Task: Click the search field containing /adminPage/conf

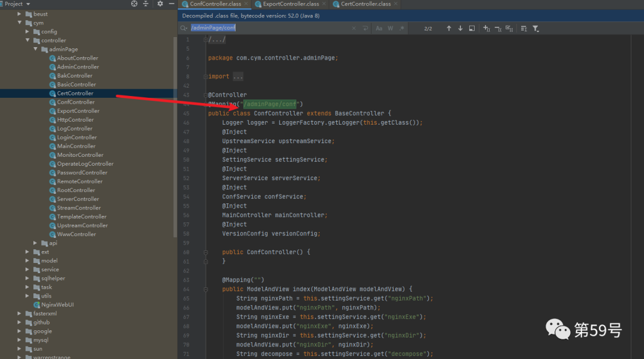Action: click(x=270, y=28)
